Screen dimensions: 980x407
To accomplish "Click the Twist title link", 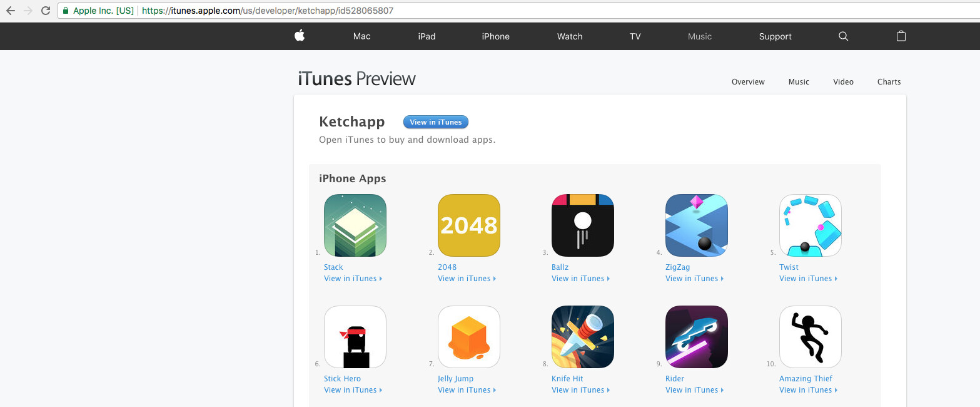I will coord(789,267).
